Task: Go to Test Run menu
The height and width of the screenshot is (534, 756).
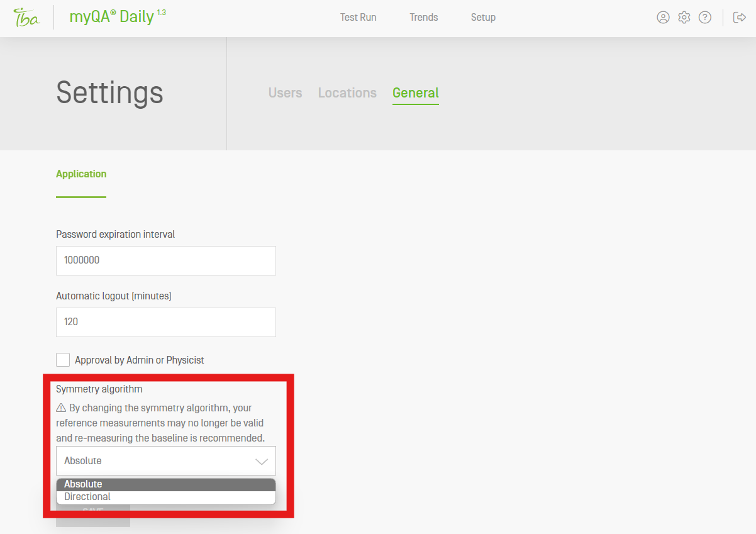Action: tap(358, 18)
